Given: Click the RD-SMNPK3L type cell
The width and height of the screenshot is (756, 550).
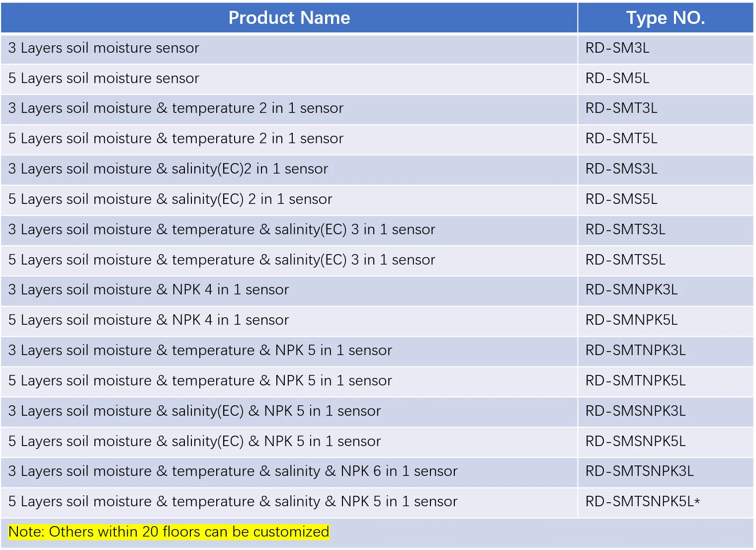Looking at the screenshot, I should pos(631,290).
